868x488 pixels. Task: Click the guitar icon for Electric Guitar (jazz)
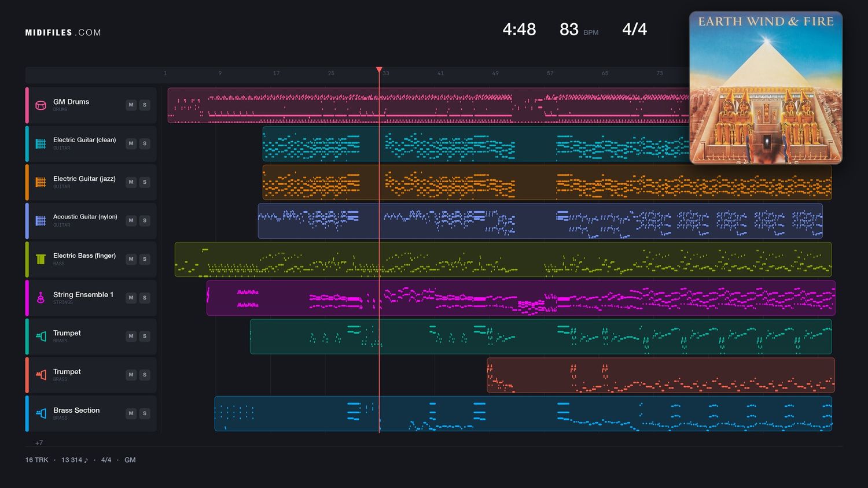[x=41, y=182]
